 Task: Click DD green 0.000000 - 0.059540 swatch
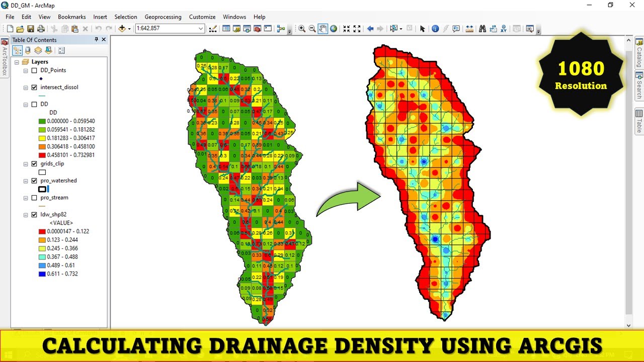(x=42, y=121)
